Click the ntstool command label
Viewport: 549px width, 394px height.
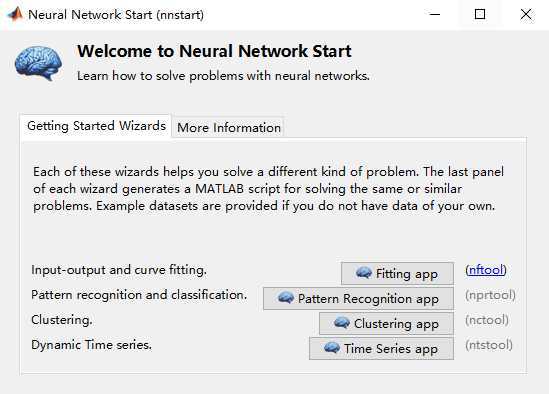point(489,345)
